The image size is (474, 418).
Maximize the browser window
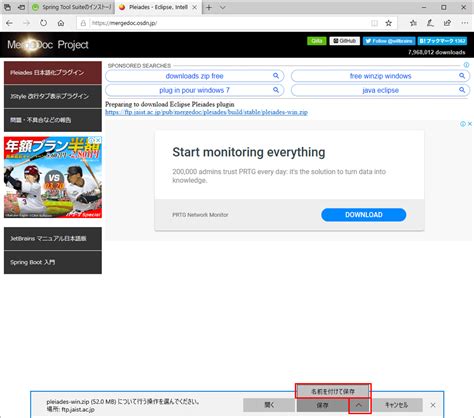[444, 7]
